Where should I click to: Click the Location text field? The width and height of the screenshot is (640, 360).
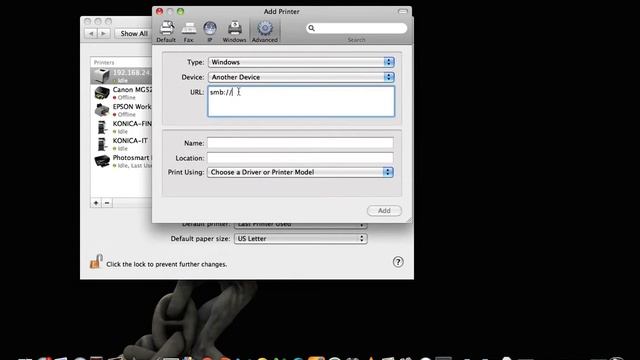300,158
